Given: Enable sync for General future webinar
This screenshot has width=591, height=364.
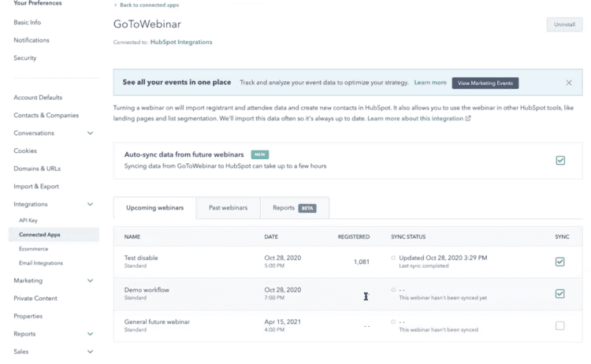Looking at the screenshot, I should coord(559,325).
